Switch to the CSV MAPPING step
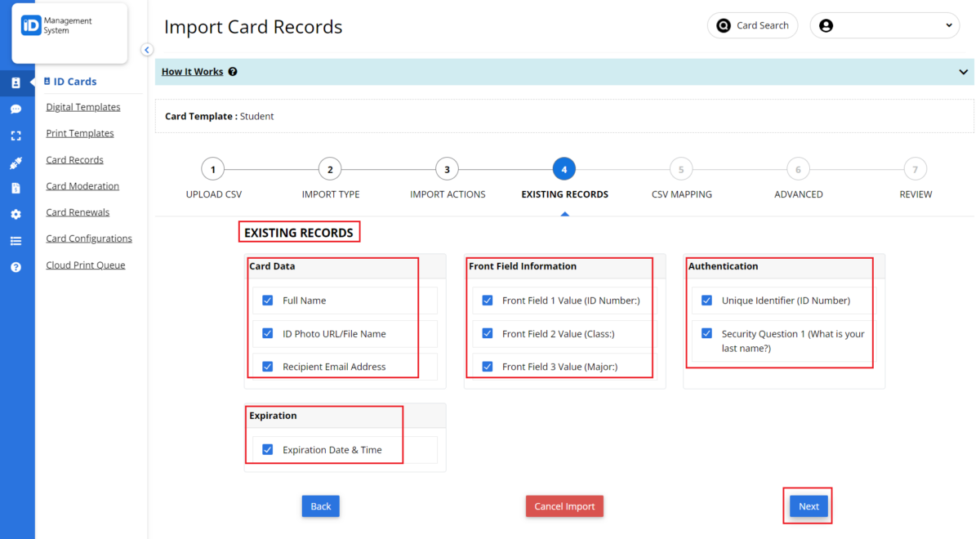Image resolution: width=980 pixels, height=539 pixels. 681,169
